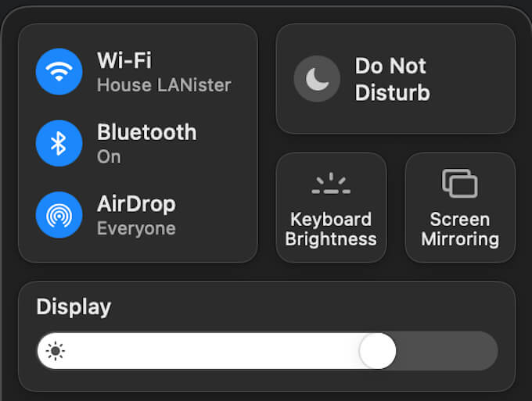Image resolution: width=532 pixels, height=401 pixels.
Task: Open AirDrop options via the AirDrop label
Action: point(136,204)
